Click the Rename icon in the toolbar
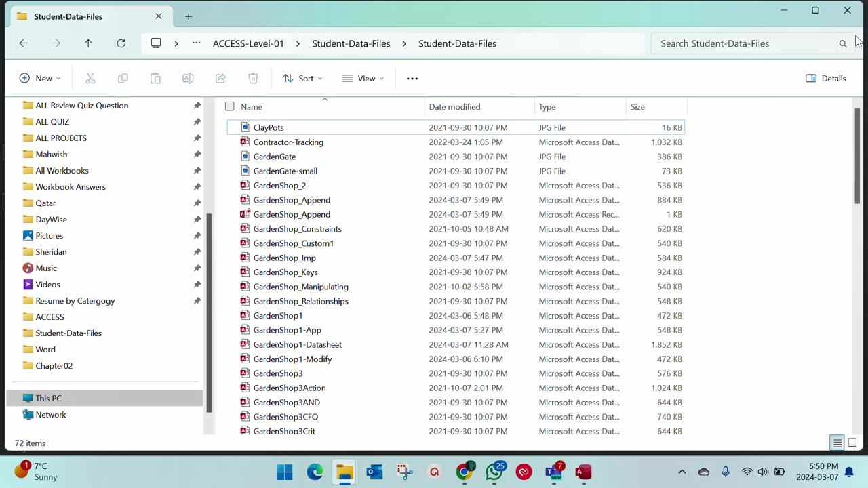 [188, 79]
